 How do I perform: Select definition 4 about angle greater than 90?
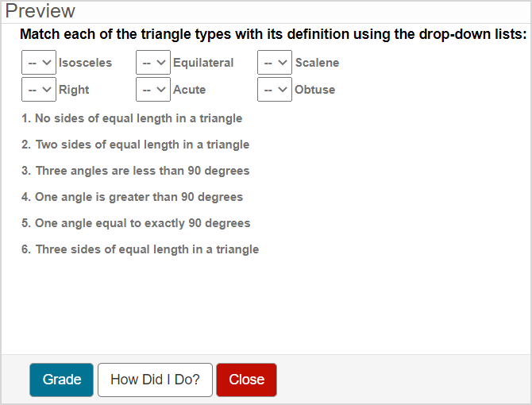pyautogui.click(x=132, y=197)
